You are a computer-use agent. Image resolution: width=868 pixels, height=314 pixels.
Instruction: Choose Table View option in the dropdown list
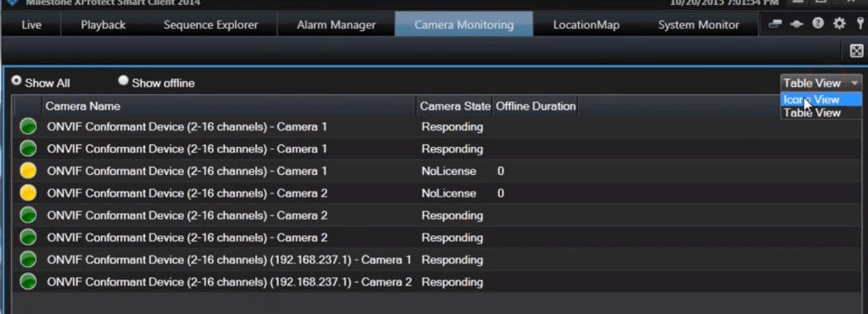821,113
